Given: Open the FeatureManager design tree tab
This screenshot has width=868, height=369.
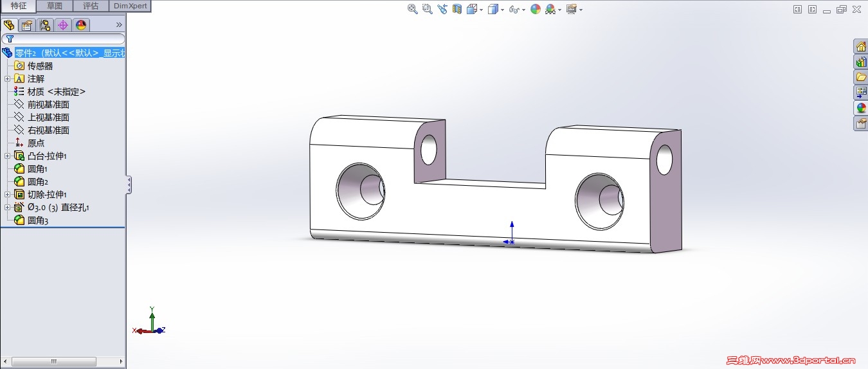Looking at the screenshot, I should (x=9, y=25).
